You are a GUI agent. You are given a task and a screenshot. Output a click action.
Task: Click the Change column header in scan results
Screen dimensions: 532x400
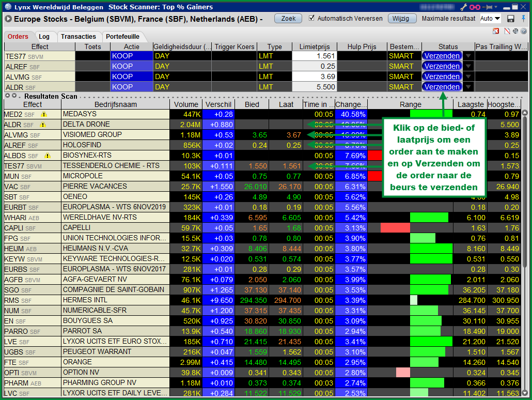click(351, 104)
